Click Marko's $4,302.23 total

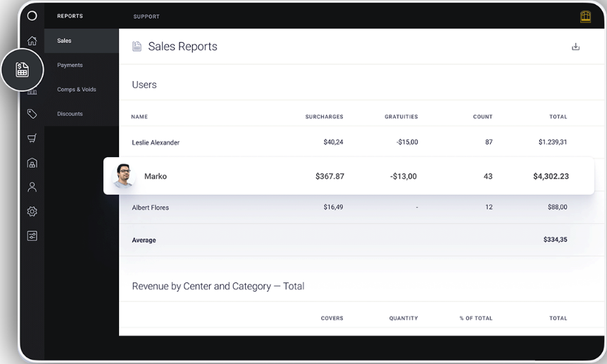coord(551,176)
